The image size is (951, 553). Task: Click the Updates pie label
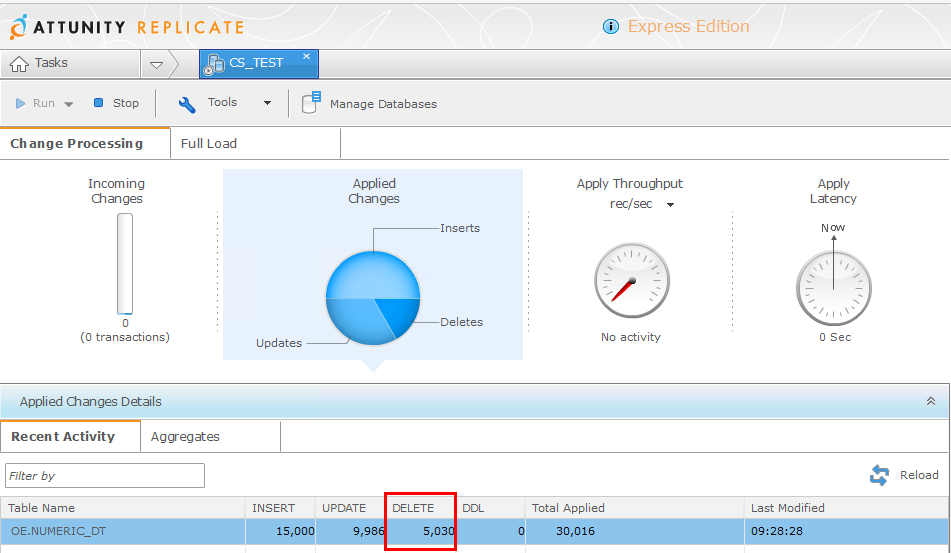pos(279,343)
